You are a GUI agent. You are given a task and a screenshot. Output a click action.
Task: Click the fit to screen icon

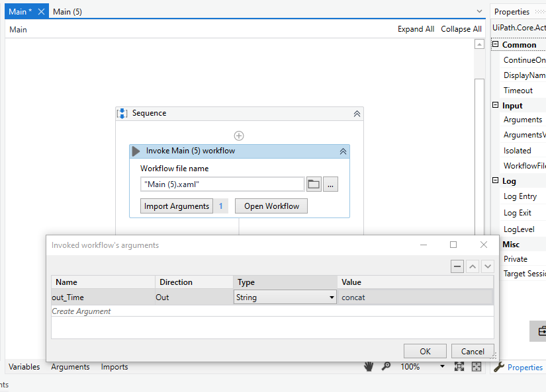[459, 367]
